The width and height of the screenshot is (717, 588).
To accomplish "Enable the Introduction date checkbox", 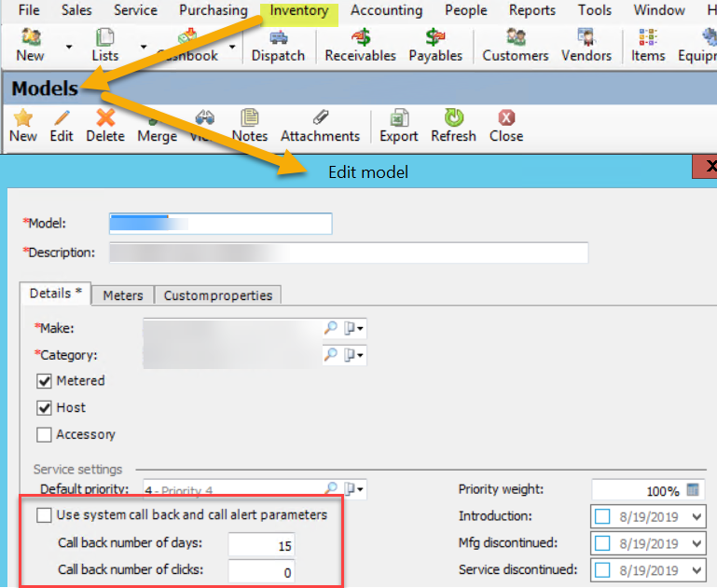I will tap(602, 517).
